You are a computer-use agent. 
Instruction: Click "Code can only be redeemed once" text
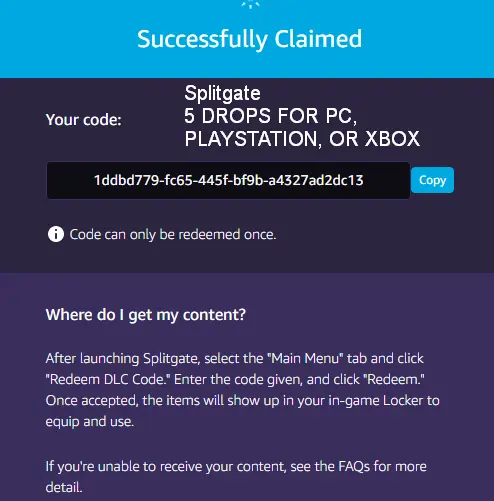173,234
